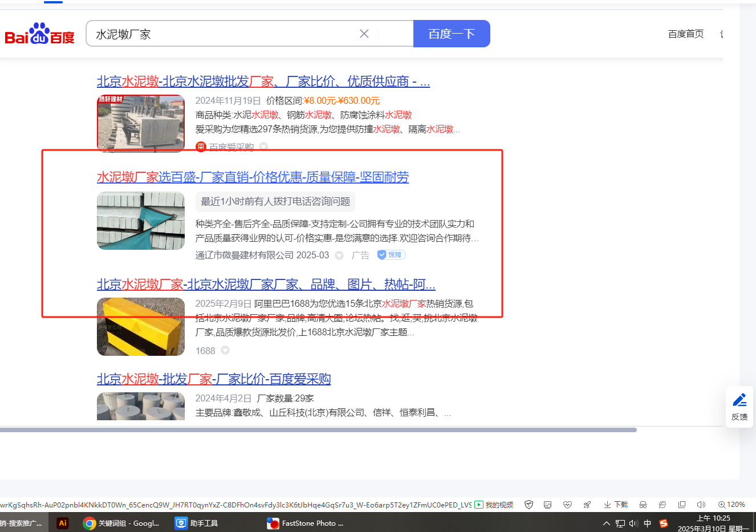The height and width of the screenshot is (532, 756).
Task: Click the 百度一下 search button
Action: (452, 34)
